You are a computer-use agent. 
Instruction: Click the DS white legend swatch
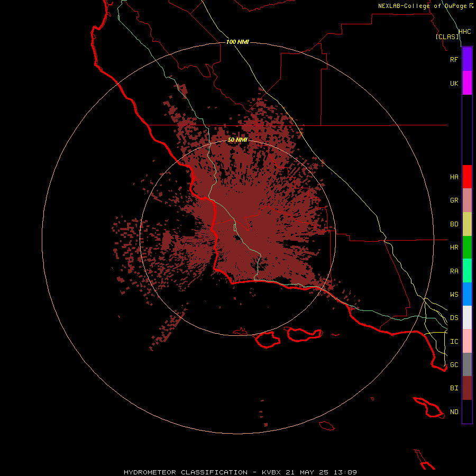[467, 317]
